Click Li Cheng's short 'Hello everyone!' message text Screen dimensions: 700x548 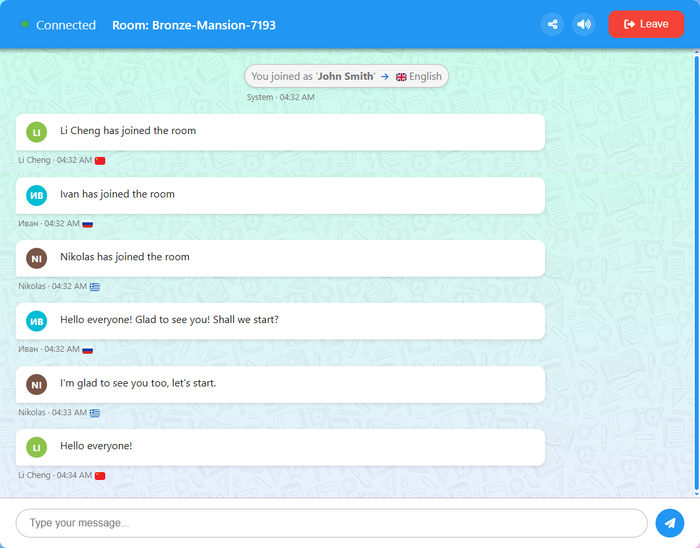coord(96,446)
